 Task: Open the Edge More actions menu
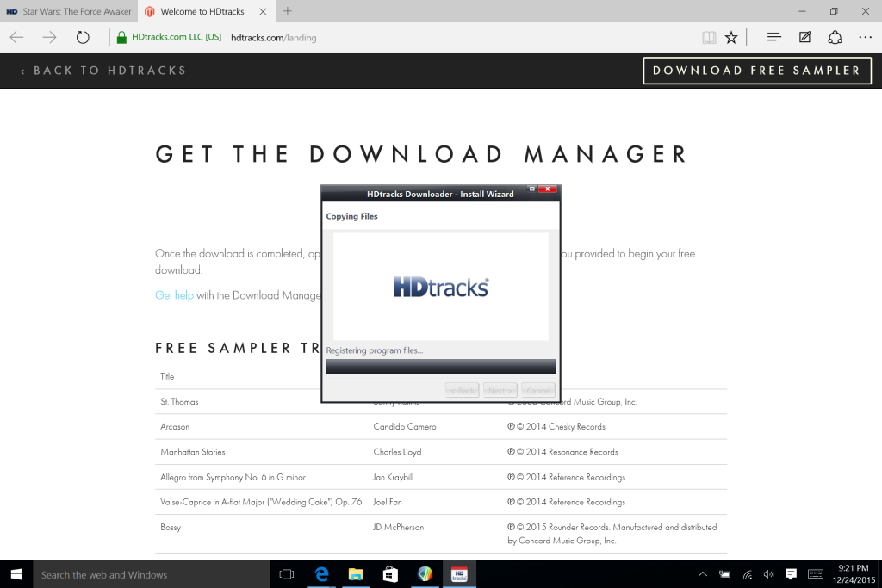coord(865,37)
